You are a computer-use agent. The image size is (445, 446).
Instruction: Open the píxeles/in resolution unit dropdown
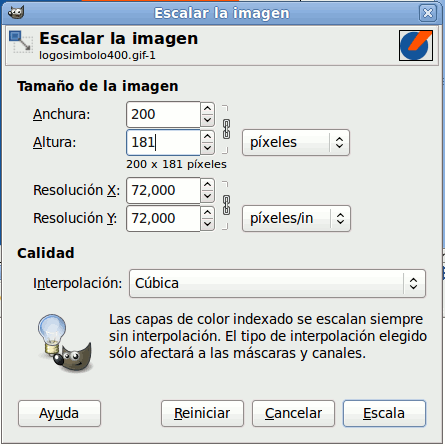[296, 219]
